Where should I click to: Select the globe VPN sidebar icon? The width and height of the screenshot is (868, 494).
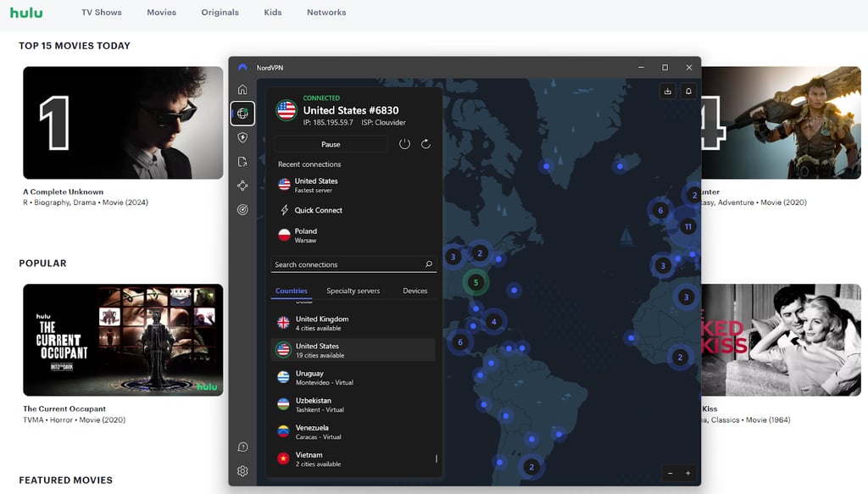242,114
